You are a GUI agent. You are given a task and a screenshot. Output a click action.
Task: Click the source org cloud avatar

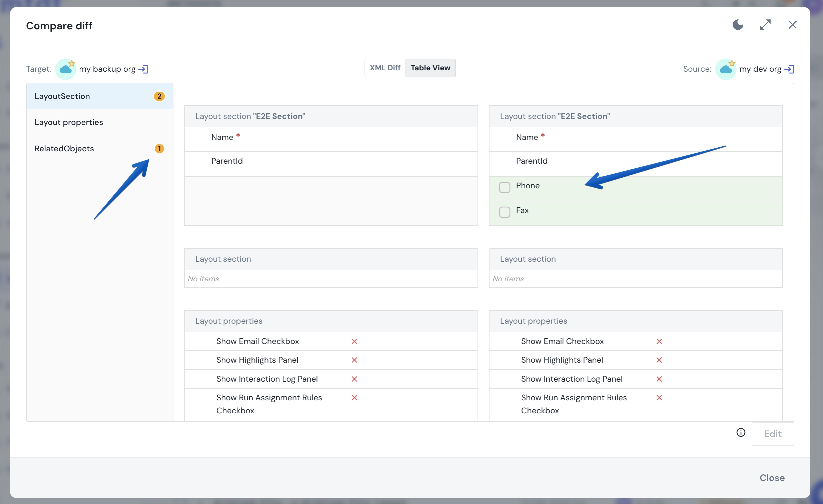pos(726,69)
